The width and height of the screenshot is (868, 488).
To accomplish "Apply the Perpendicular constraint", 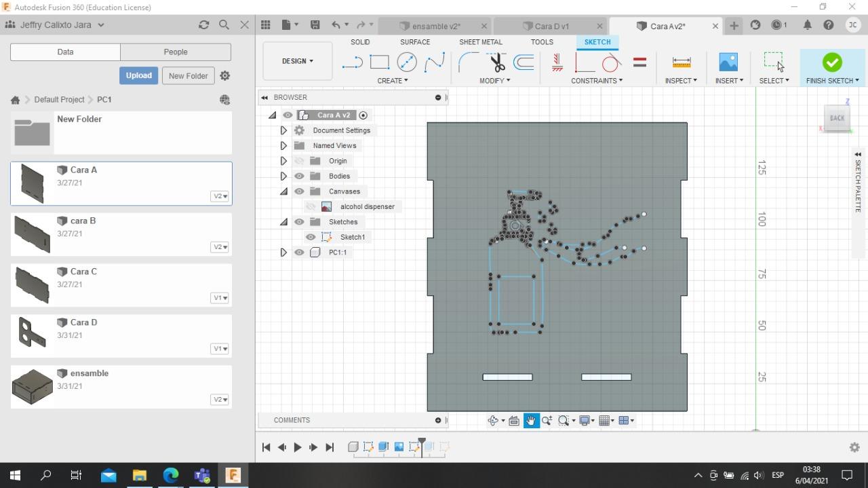I will pos(584,62).
